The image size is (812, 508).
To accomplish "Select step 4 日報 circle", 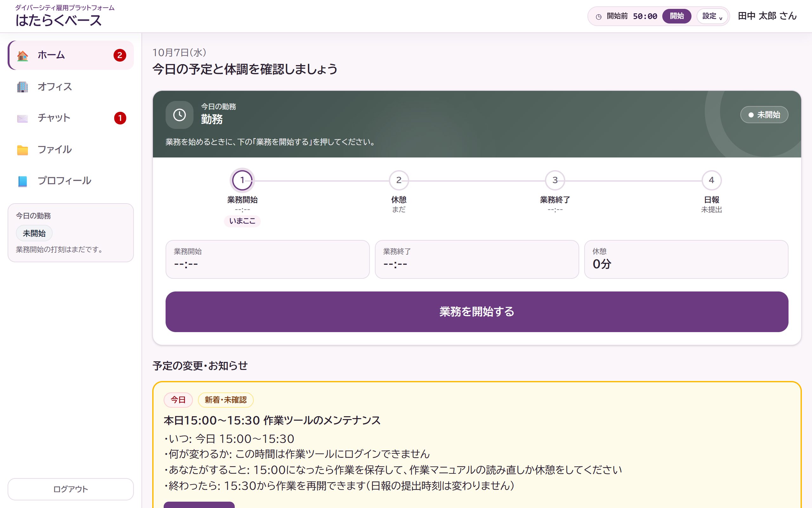I will [x=711, y=180].
